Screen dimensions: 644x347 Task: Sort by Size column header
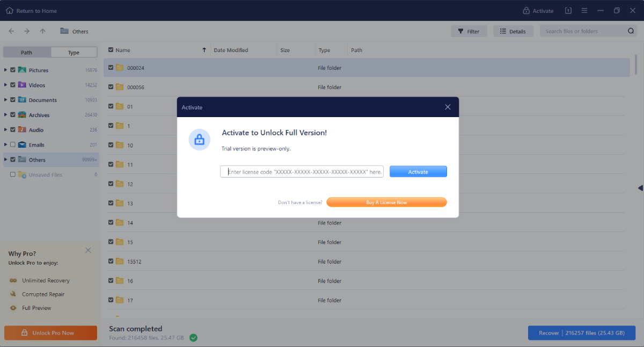tap(285, 50)
